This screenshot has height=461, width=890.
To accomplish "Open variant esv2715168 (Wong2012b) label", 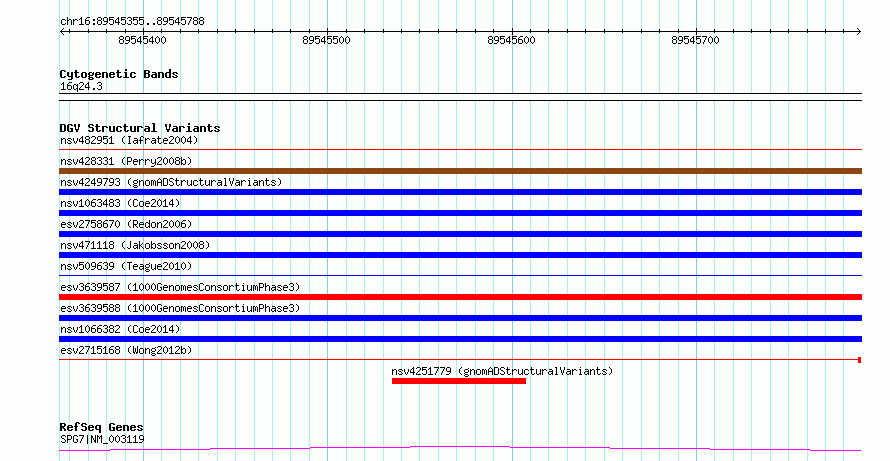I will point(126,350).
